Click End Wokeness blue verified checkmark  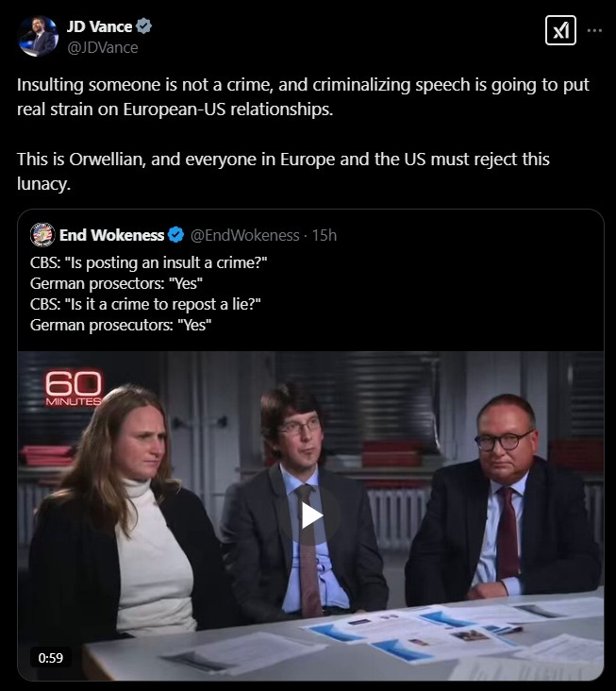(176, 235)
